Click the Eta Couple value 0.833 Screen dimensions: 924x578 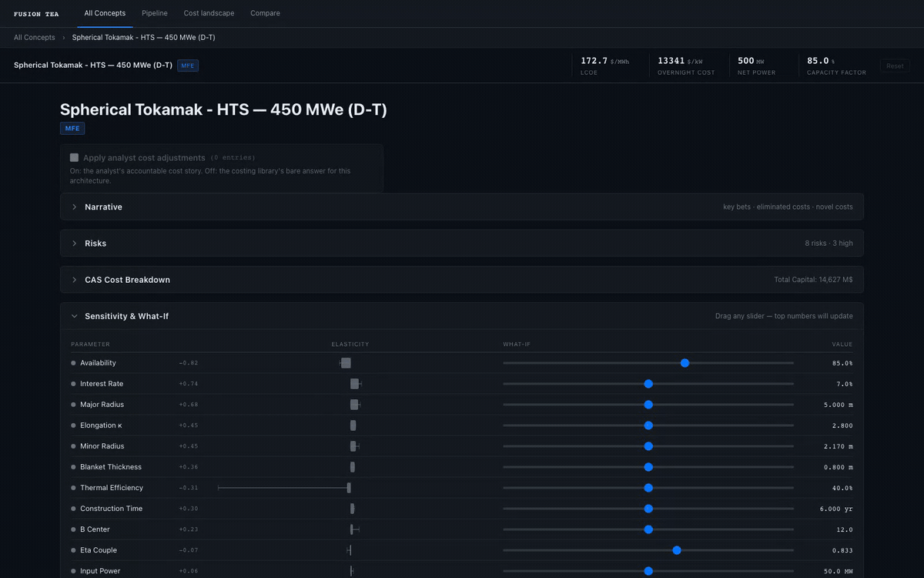tap(842, 550)
